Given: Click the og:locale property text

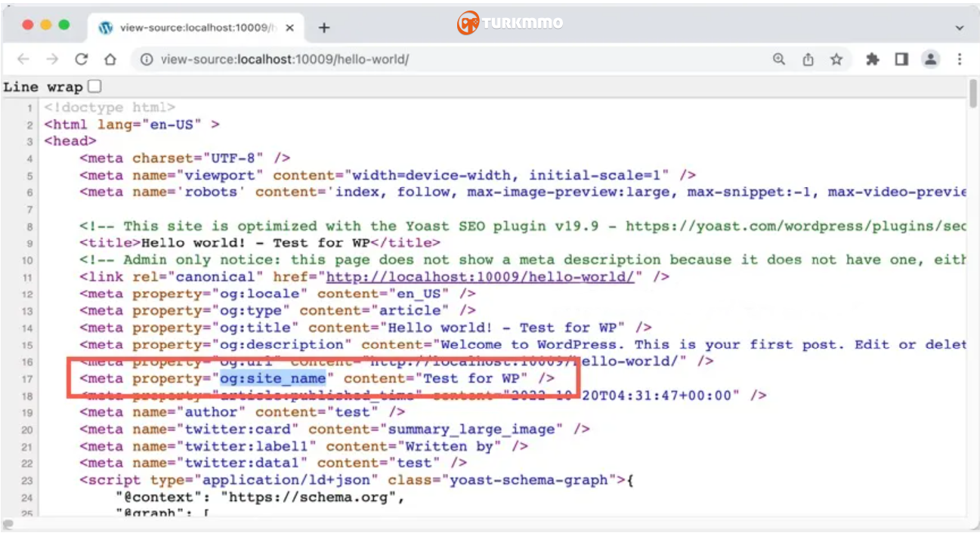Looking at the screenshot, I should [x=260, y=294].
